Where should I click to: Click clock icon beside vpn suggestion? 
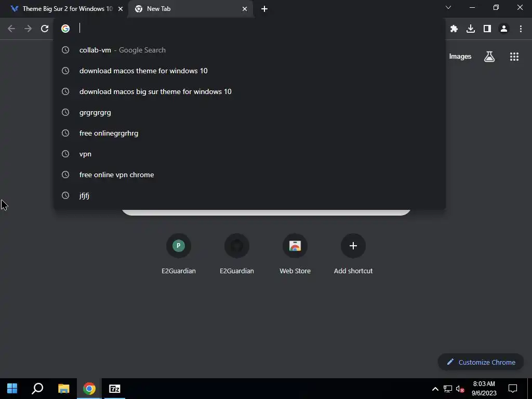click(65, 154)
